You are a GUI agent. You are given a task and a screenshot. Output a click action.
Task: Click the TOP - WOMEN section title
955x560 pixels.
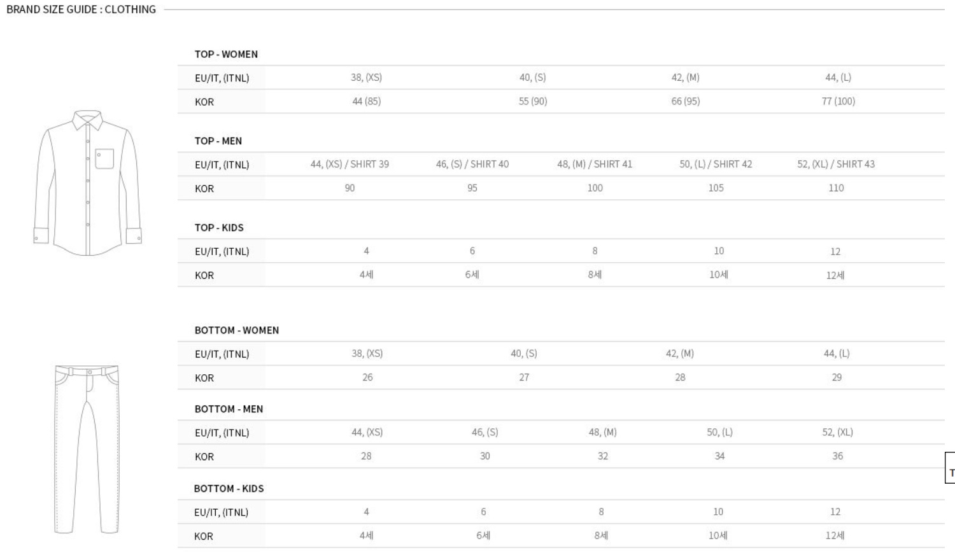[x=226, y=54]
